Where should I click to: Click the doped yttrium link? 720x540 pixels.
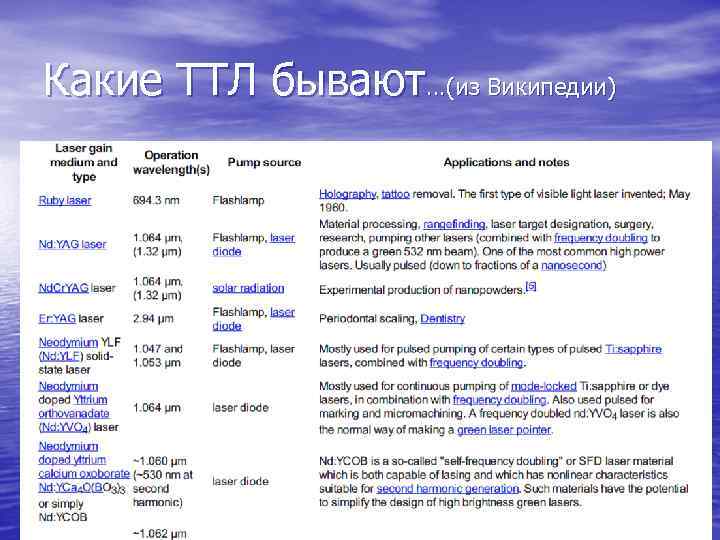click(72, 460)
